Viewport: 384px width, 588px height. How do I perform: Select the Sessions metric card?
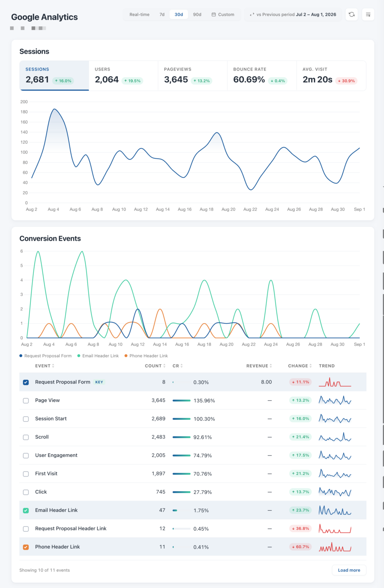click(x=54, y=75)
